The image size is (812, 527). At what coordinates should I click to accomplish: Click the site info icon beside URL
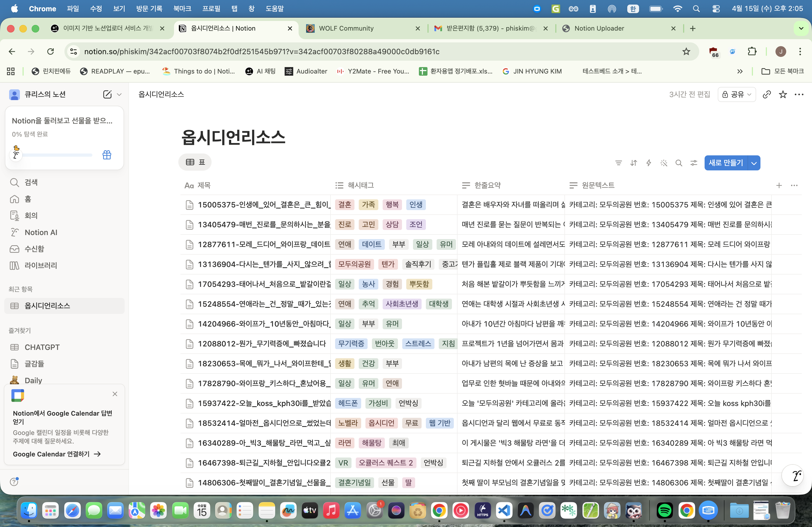pyautogui.click(x=73, y=52)
